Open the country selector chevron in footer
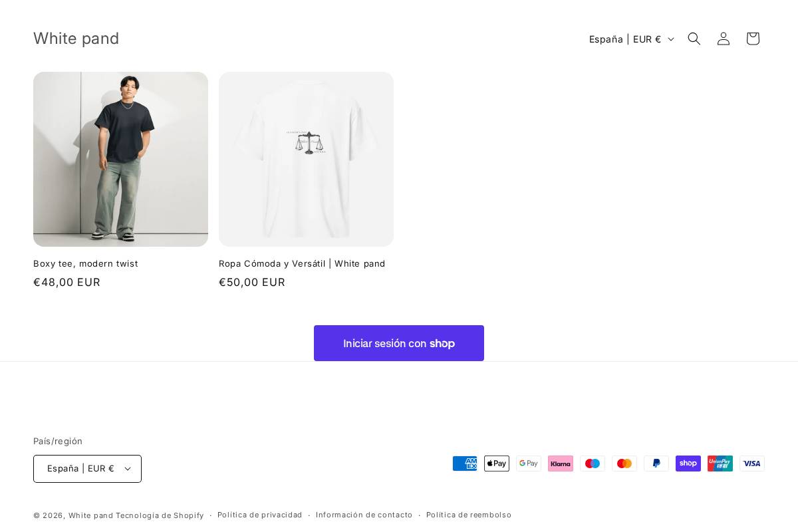The image size is (798, 532). pos(127,469)
